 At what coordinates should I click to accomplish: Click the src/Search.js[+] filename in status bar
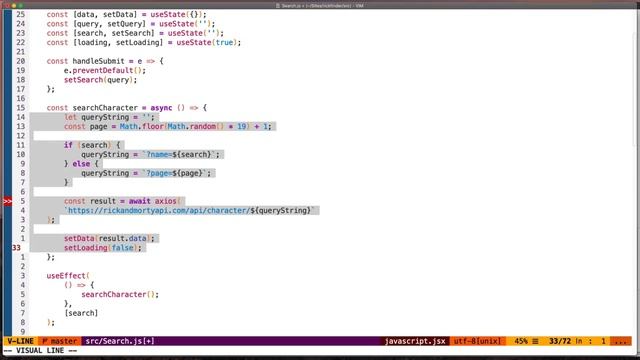pyautogui.click(x=120, y=341)
